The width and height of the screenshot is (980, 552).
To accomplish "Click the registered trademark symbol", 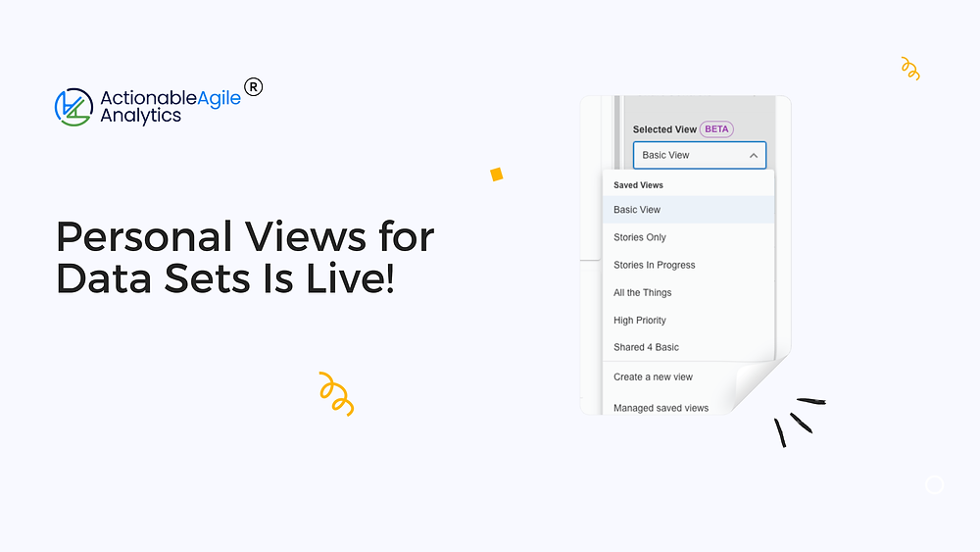I will [x=253, y=87].
